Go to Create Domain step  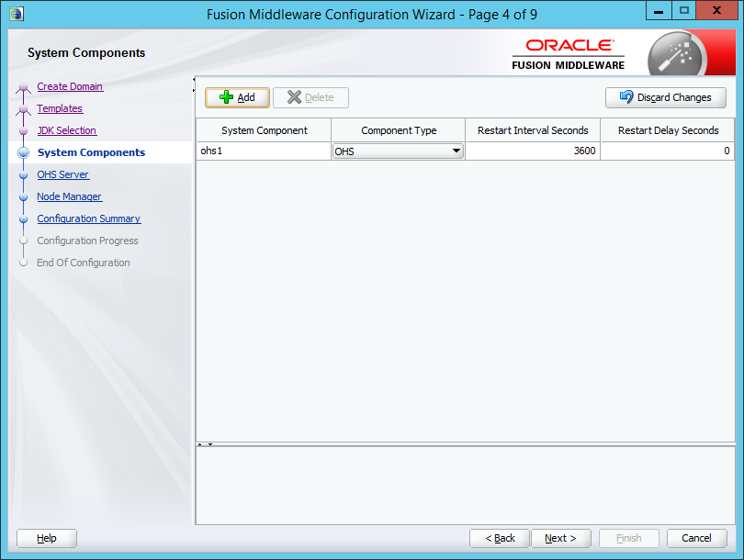[x=70, y=86]
